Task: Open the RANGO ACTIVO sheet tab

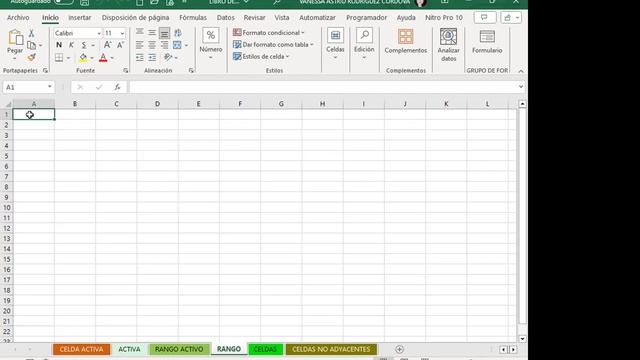Action: (179, 349)
